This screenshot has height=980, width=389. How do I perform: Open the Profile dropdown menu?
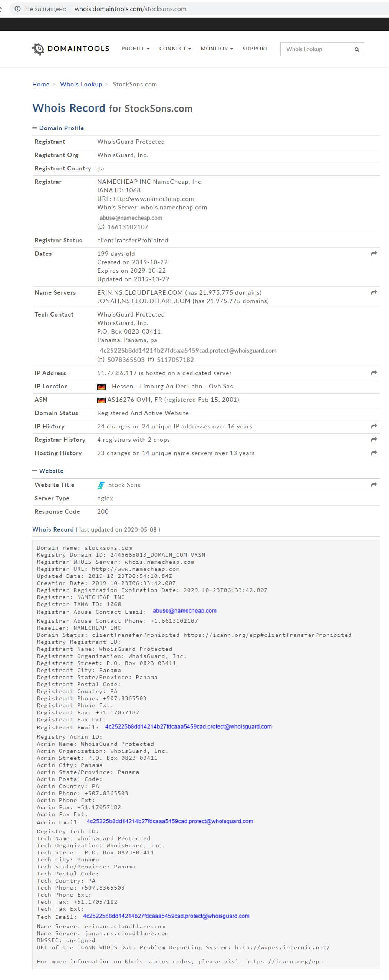(135, 49)
